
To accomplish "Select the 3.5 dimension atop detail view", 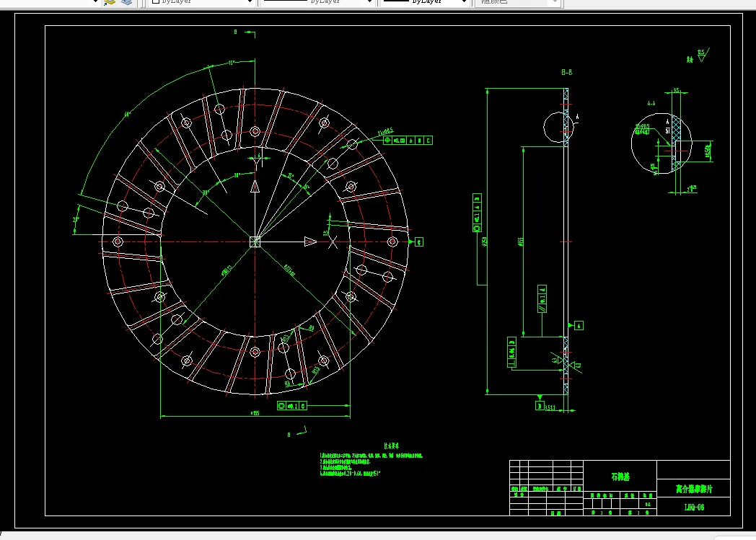I will 676,90.
